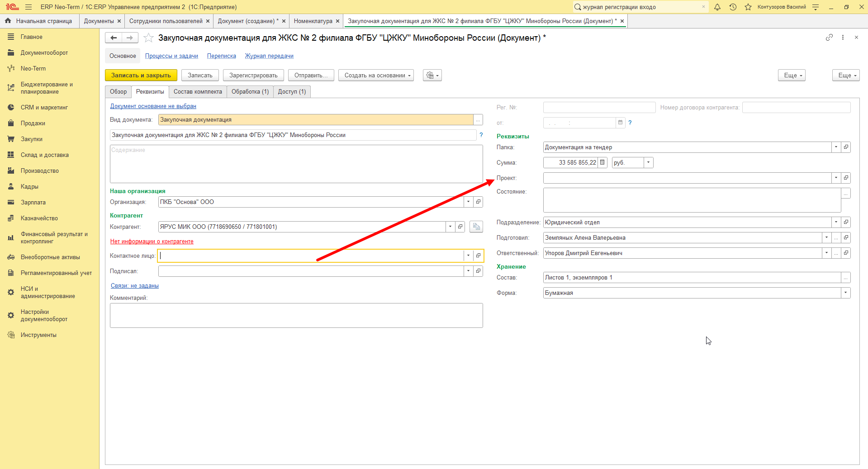Screen dimensions: 868x469
Task: Go back with left arrow button
Action: click(114, 38)
